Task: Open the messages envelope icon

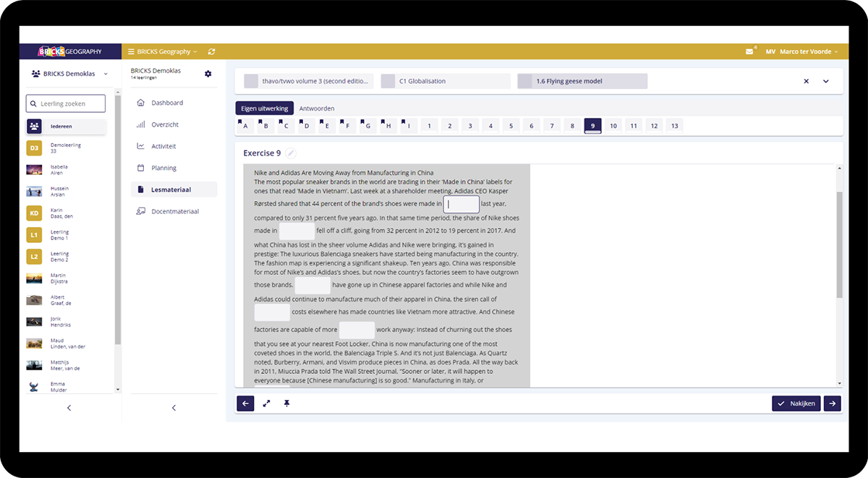Action: pyautogui.click(x=749, y=52)
